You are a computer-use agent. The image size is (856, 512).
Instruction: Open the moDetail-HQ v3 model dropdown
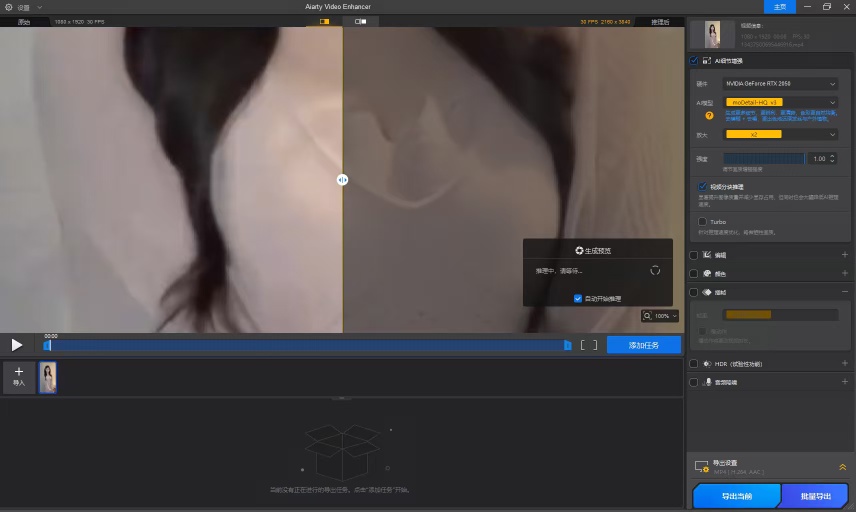(780, 102)
